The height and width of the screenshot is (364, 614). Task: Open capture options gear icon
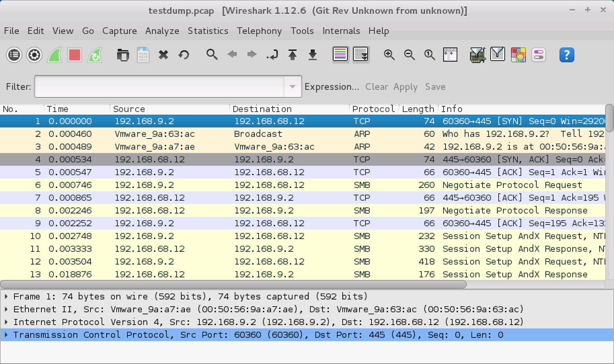pos(34,55)
